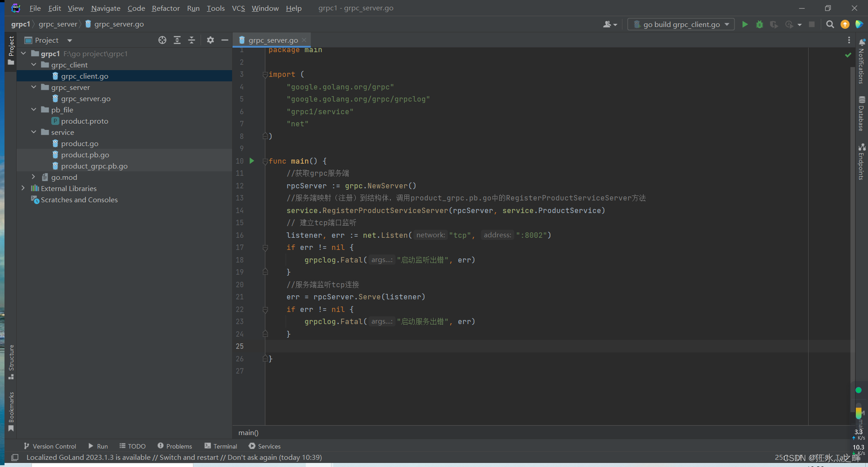Expand all in Project tree toolbar

(177, 40)
